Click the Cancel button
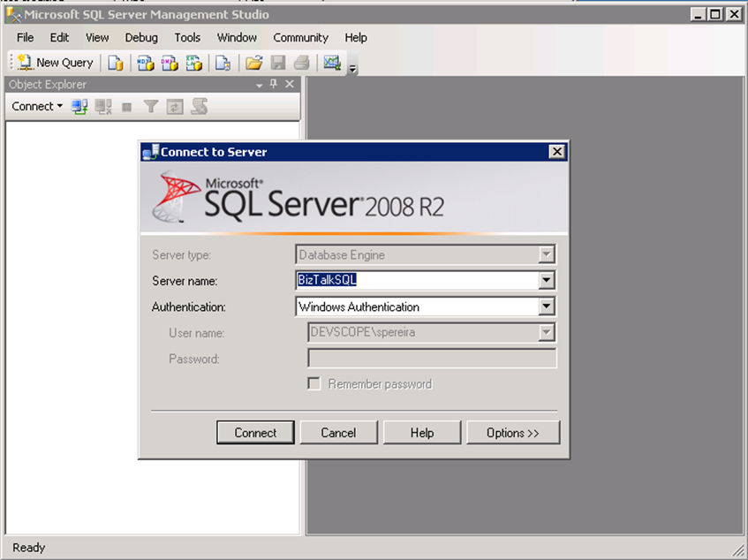The width and height of the screenshot is (748, 560). 338,433
